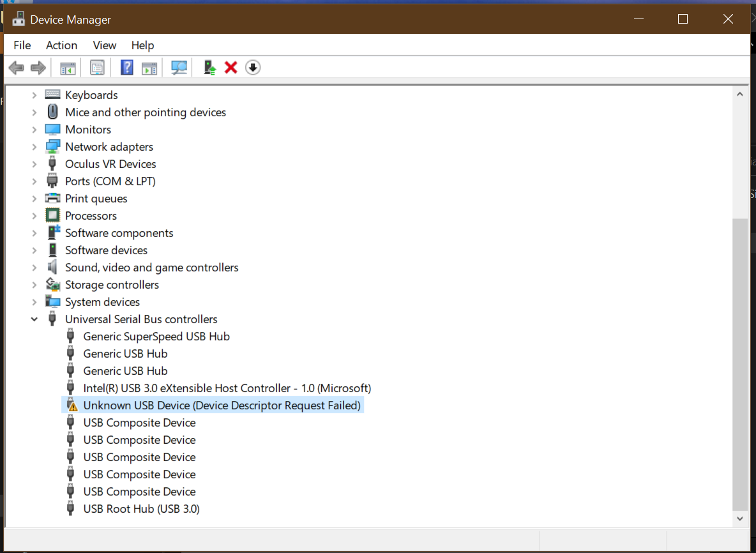Click the scrollbar up arrow
The image size is (756, 553).
coord(739,95)
